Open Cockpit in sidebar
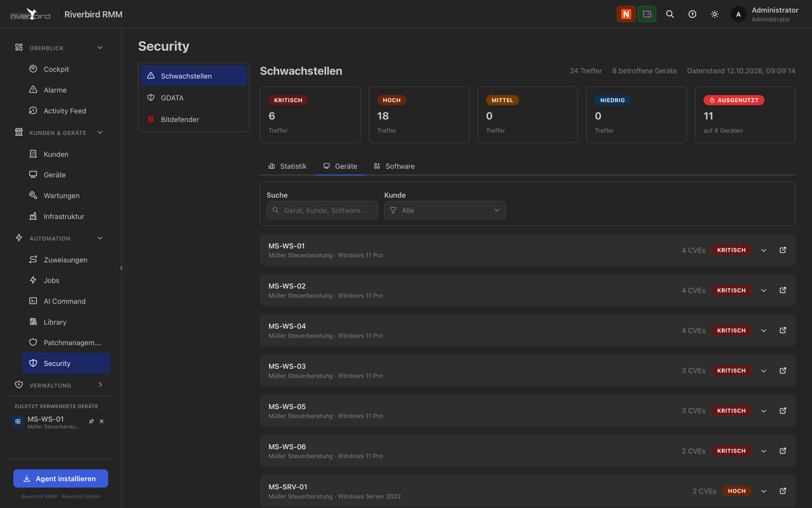 66,69
